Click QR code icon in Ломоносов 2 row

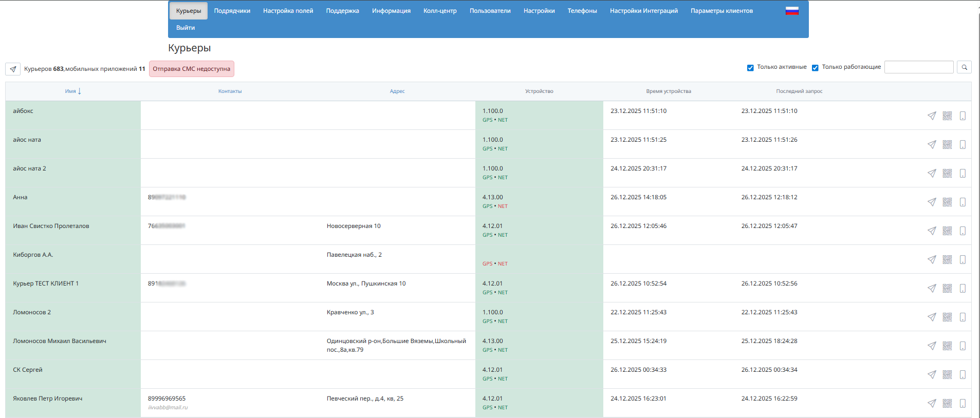[947, 317]
